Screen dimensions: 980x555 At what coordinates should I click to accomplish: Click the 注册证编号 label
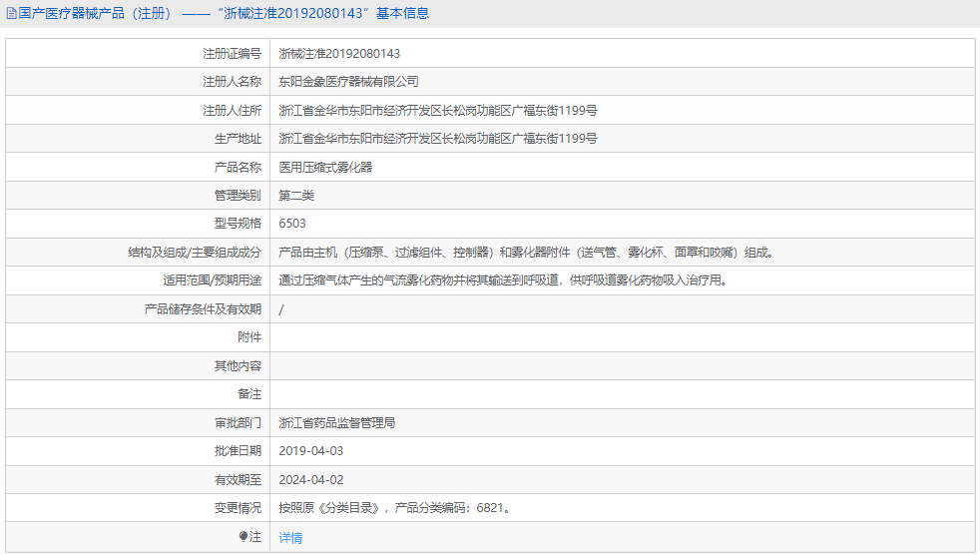232,54
